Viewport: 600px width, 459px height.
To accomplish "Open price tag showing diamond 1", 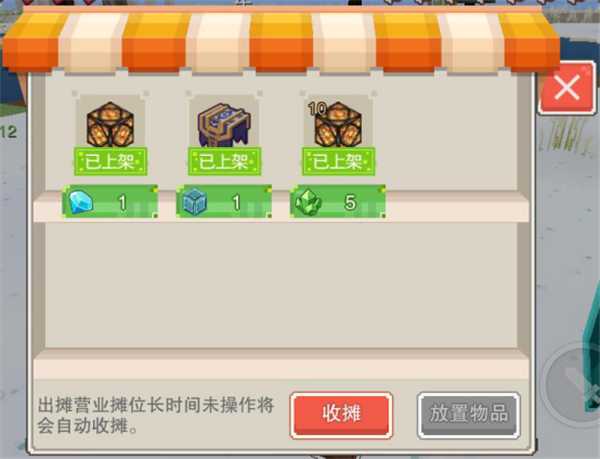I will (110, 202).
